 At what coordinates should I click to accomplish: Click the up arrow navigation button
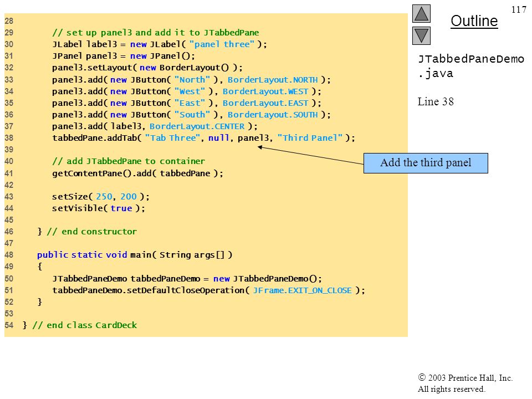tap(421, 13)
